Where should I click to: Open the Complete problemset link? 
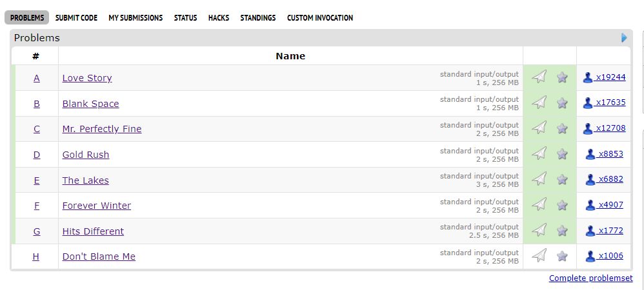[x=590, y=278]
